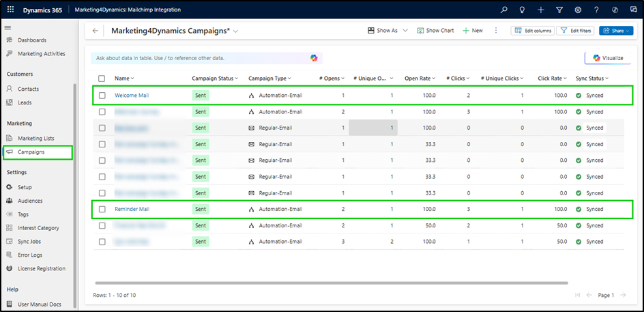Open # Clicks column header menu
This screenshot has width=644, height=312.
tap(458, 79)
